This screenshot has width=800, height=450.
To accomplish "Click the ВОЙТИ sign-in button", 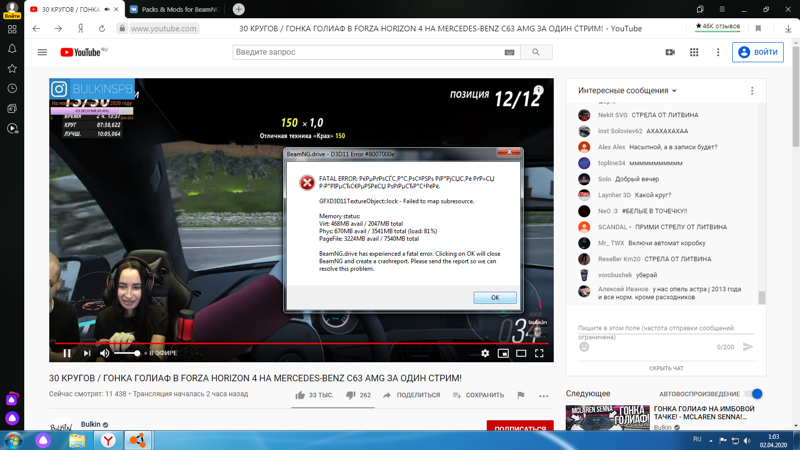I will pos(758,52).
